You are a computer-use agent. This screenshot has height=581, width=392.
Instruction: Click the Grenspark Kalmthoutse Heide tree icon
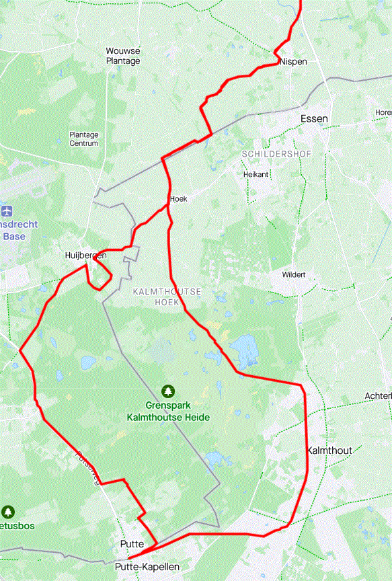[168, 391]
